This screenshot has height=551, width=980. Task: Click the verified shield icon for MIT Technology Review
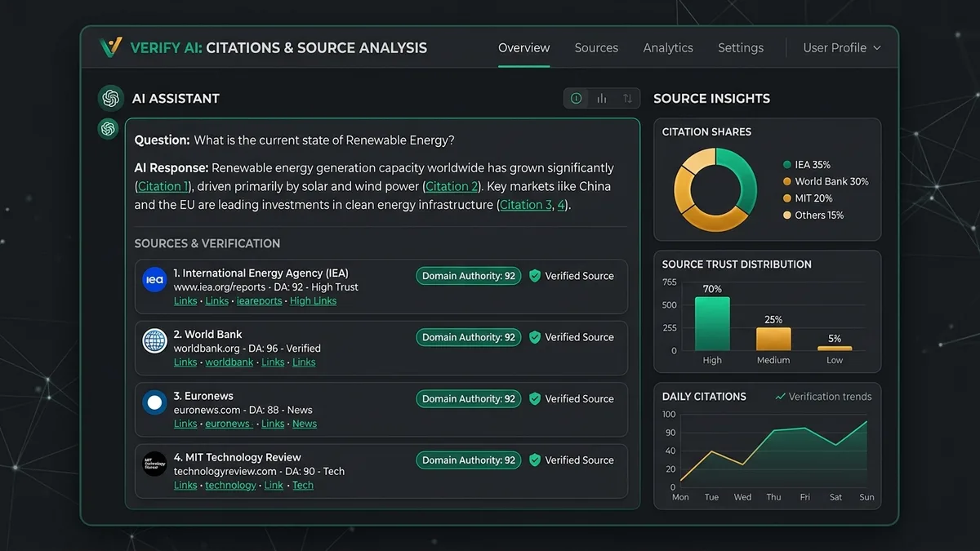[x=535, y=460]
